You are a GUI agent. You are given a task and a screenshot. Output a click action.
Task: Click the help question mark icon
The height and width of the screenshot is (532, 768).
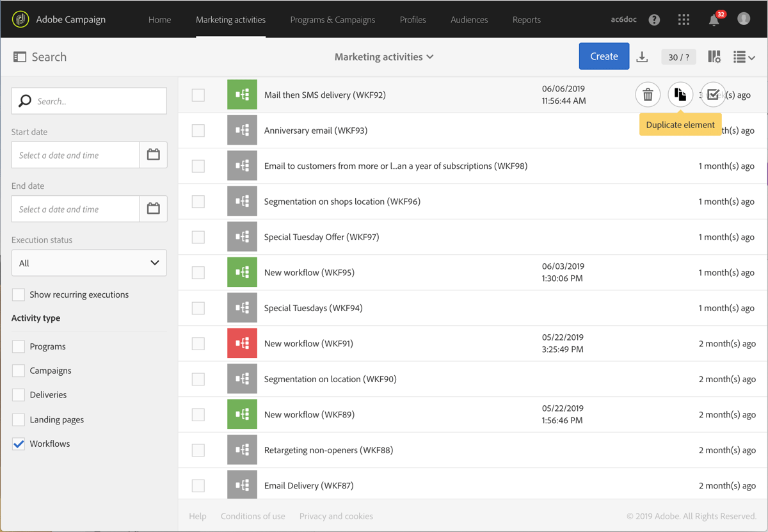pos(654,19)
